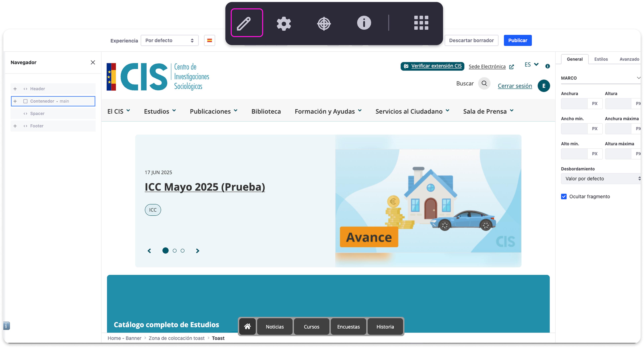The image size is (644, 348).
Task: Click the search magnifier icon next to Buscar
Action: 484,83
